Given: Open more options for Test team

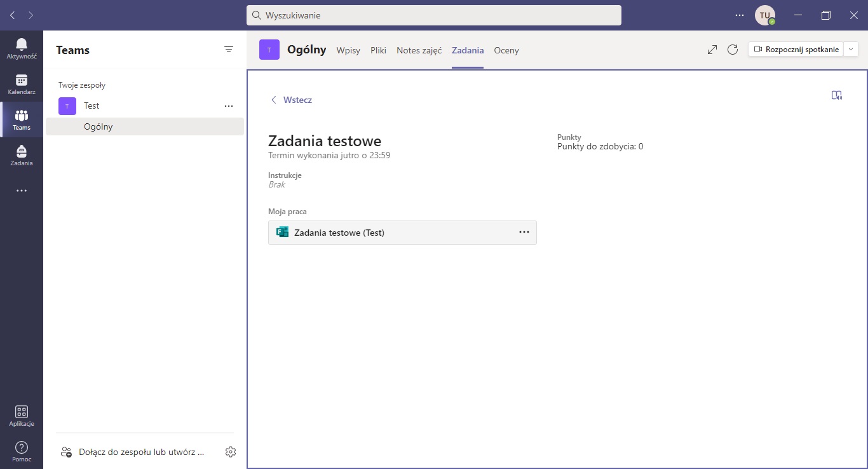Looking at the screenshot, I should tap(229, 106).
